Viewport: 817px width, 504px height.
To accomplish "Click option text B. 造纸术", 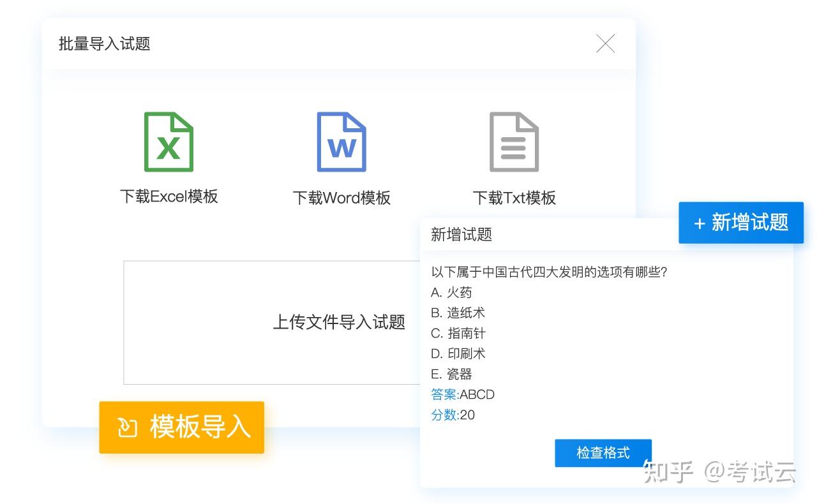I will pos(458,313).
